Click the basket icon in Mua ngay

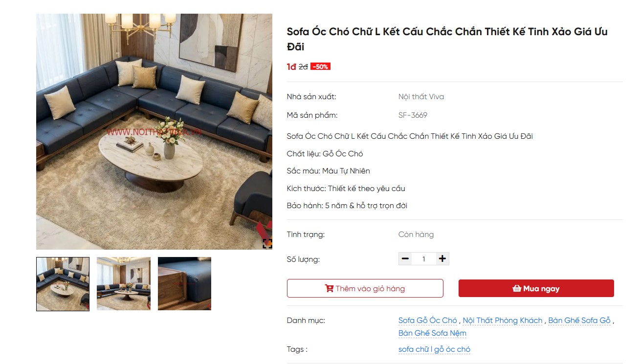517,289
